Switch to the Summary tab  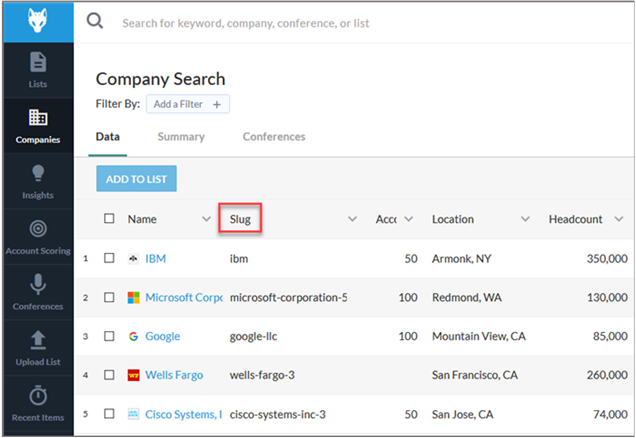pyautogui.click(x=181, y=137)
